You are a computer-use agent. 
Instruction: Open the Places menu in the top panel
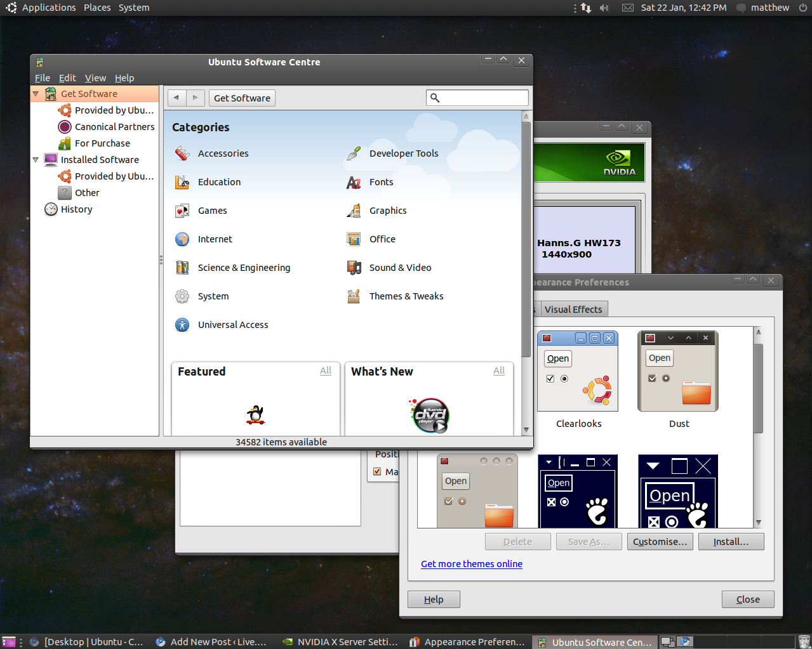coord(97,8)
